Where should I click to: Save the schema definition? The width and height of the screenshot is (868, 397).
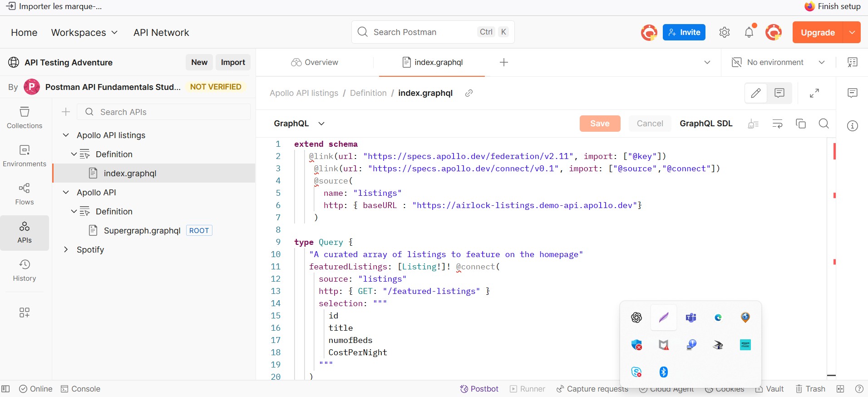pyautogui.click(x=600, y=124)
